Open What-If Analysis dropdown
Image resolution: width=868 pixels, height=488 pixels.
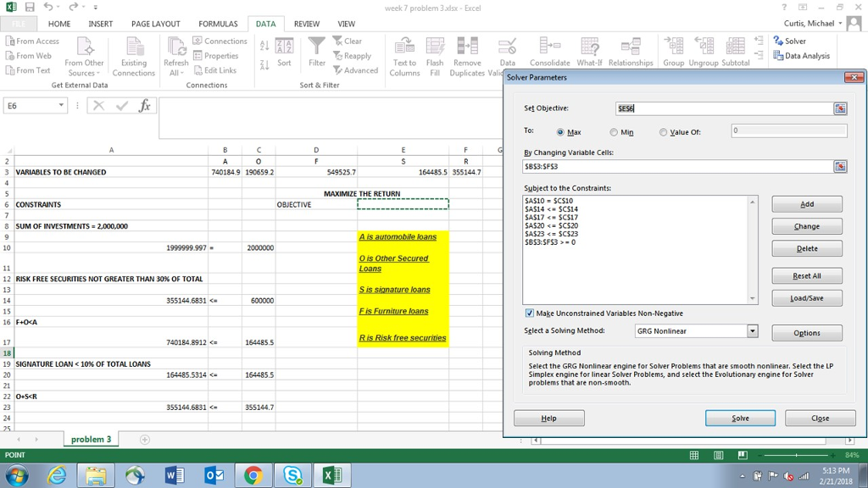tap(590, 53)
